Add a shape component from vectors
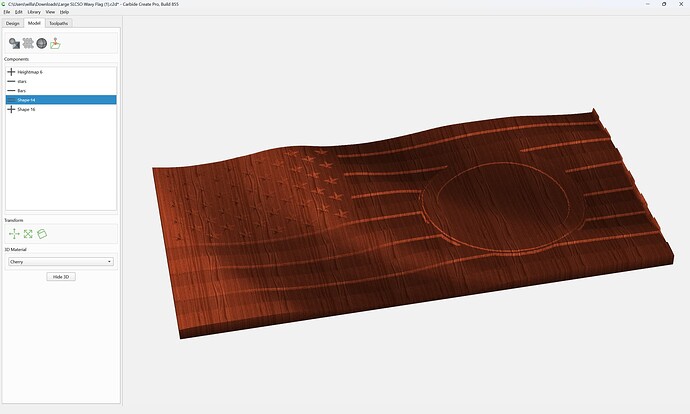Viewport: 690px width, 414px height. (15, 43)
